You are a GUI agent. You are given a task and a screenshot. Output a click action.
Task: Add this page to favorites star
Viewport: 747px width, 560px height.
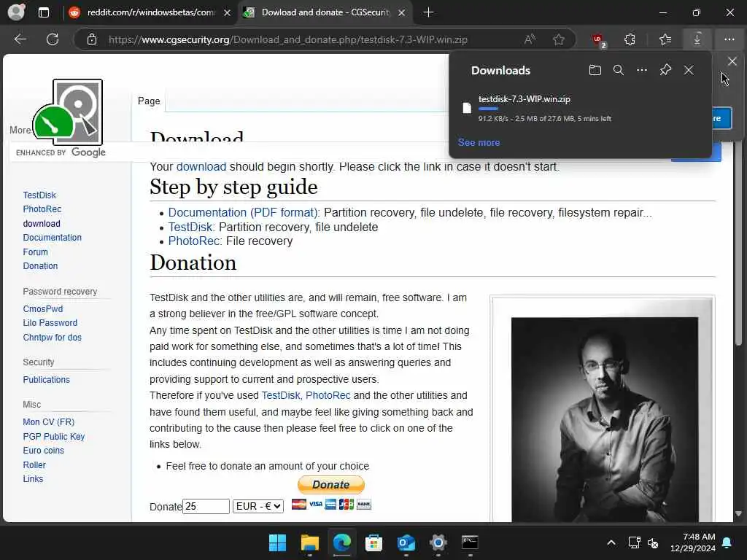pyautogui.click(x=559, y=39)
